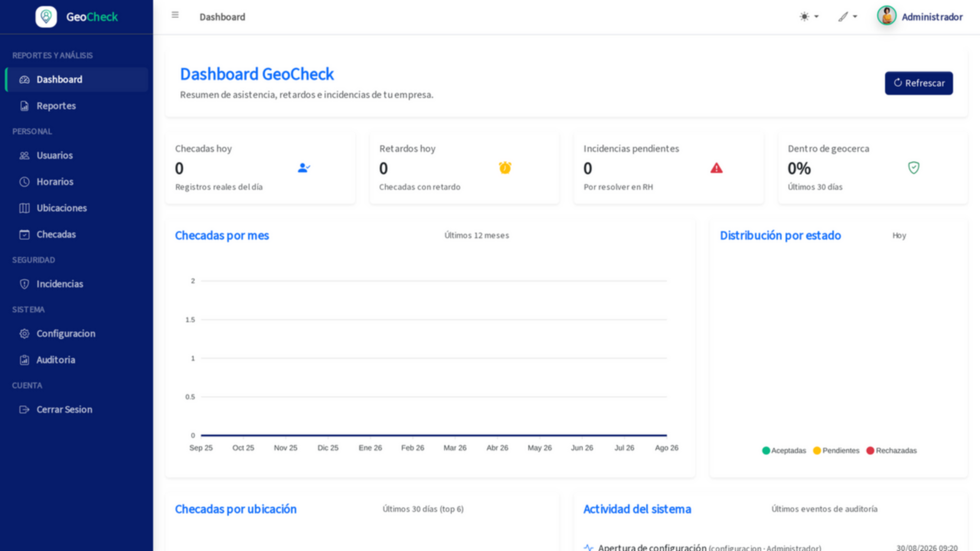Toggle Rechazadas legend red swatch
Screen dimensions: 980x551
[x=871, y=451]
